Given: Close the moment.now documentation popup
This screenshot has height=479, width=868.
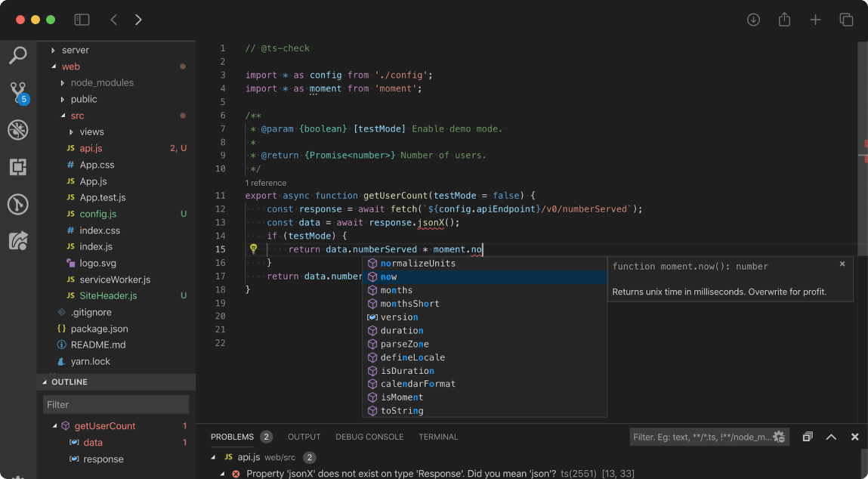Looking at the screenshot, I should (x=842, y=264).
